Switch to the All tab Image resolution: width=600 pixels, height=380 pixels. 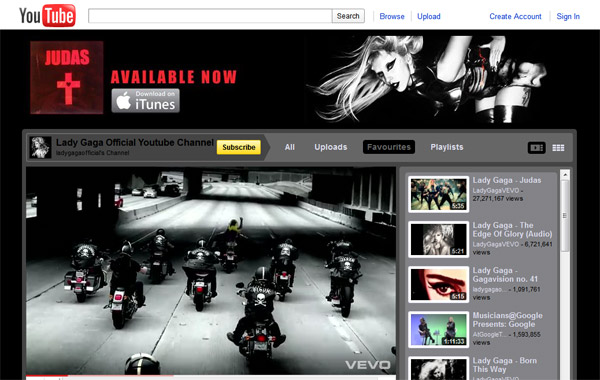pyautogui.click(x=290, y=147)
